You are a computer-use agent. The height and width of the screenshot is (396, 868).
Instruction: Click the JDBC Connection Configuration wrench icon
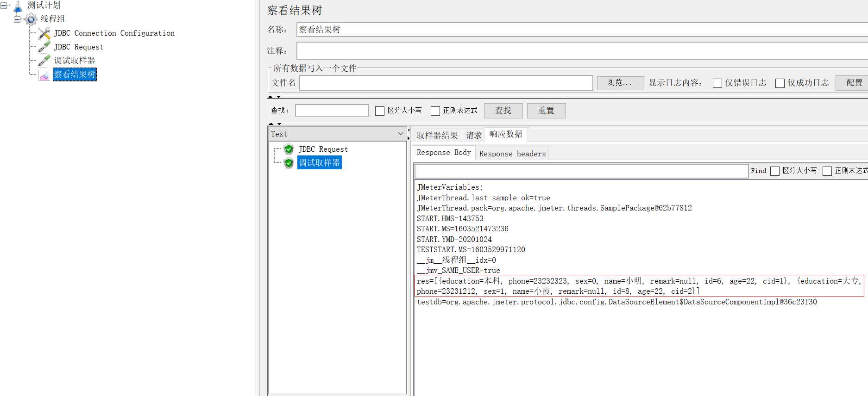click(44, 33)
